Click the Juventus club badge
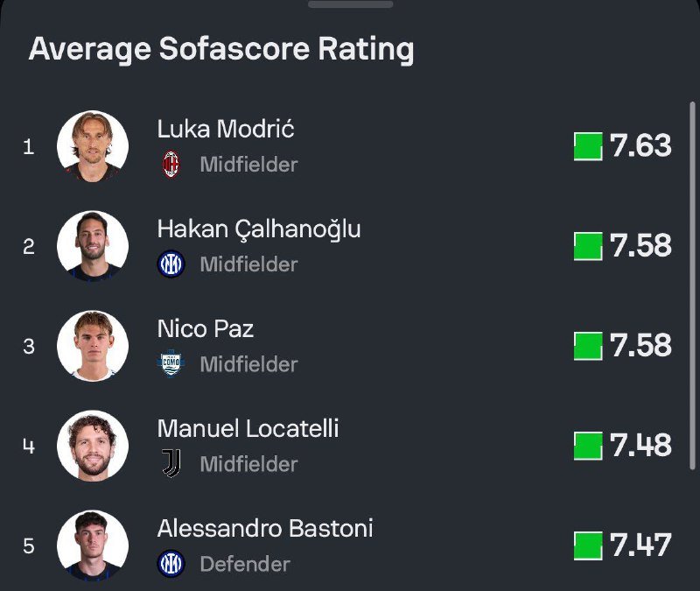This screenshot has width=700, height=591. click(x=171, y=463)
